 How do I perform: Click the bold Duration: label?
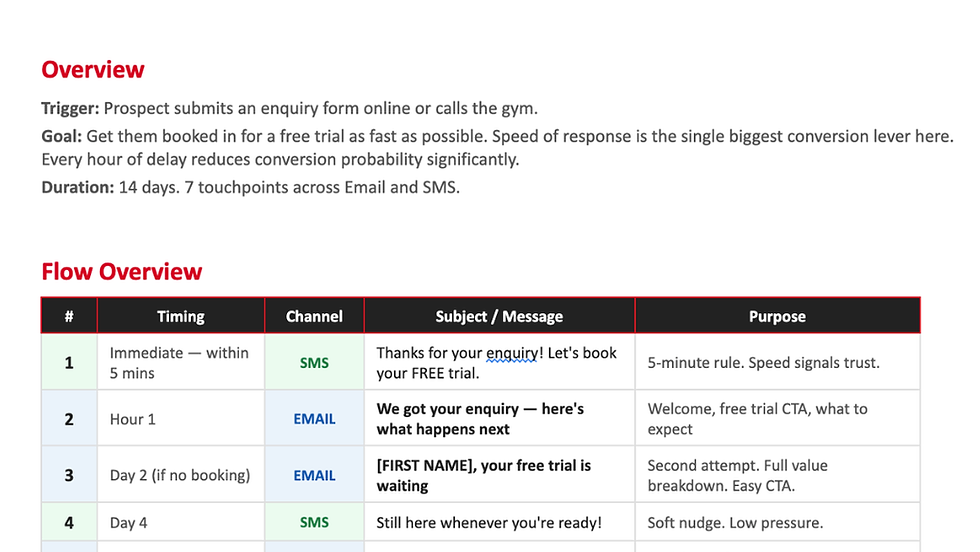[x=78, y=188]
